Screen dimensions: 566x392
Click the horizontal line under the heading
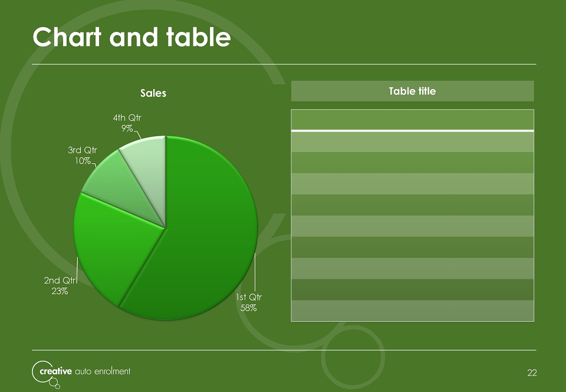tap(284, 64)
